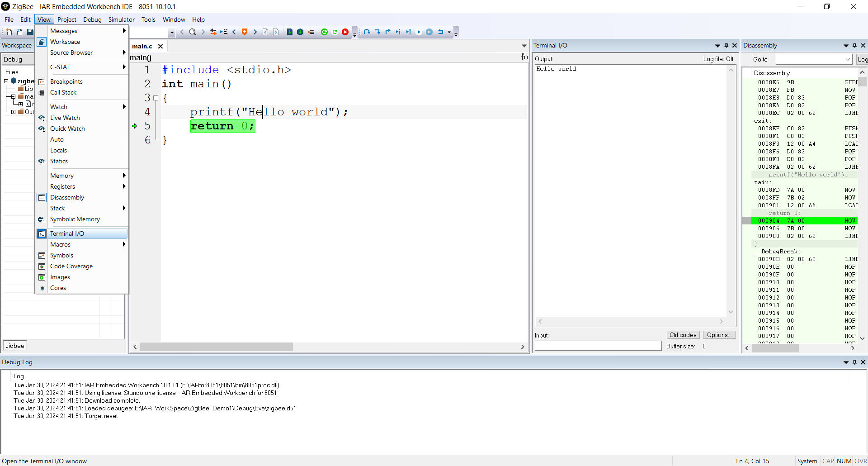Open Symbolic Memory from the View menu
Image resolution: width=868 pixels, height=466 pixels.
82,219
